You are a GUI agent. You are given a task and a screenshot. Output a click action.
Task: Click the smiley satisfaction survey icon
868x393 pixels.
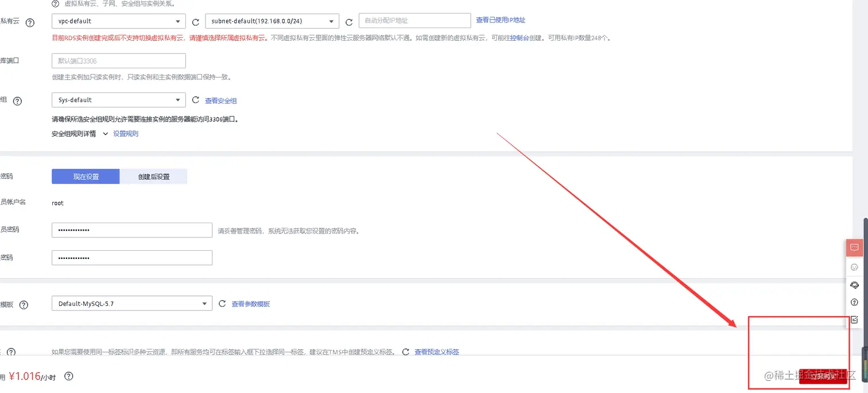[x=854, y=267]
